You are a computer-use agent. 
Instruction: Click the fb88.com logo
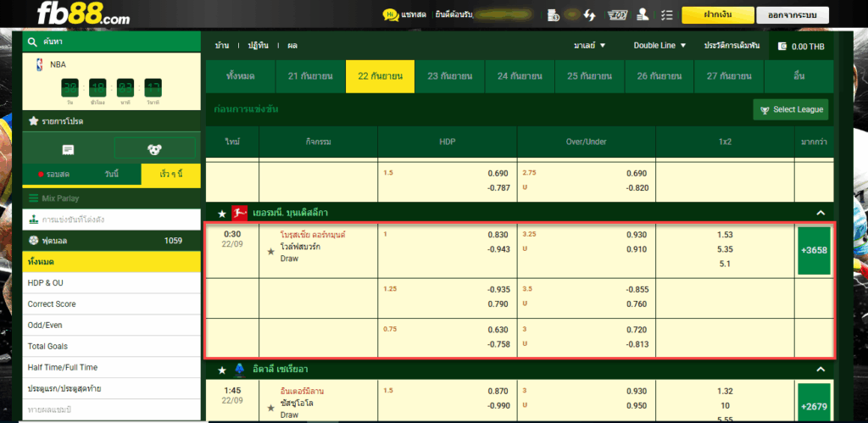click(x=83, y=14)
